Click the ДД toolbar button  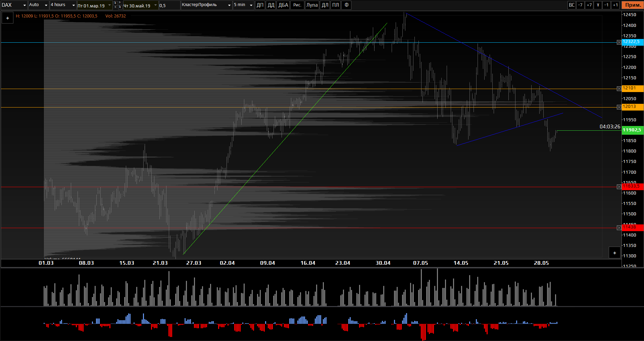[271, 5]
